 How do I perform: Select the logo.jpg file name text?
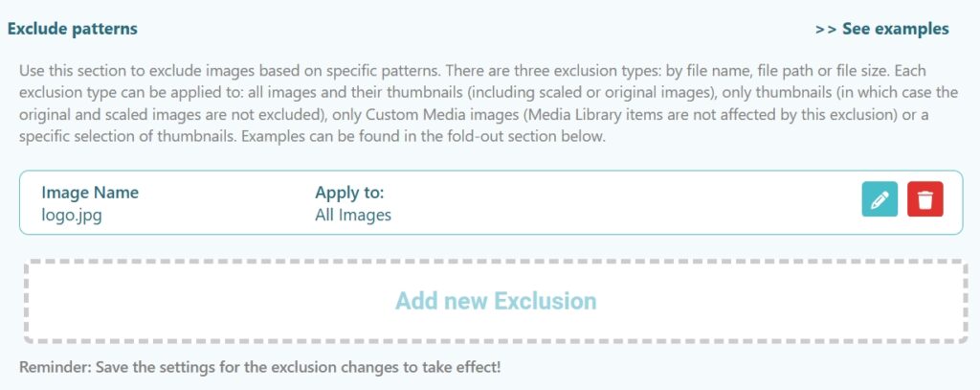[72, 215]
